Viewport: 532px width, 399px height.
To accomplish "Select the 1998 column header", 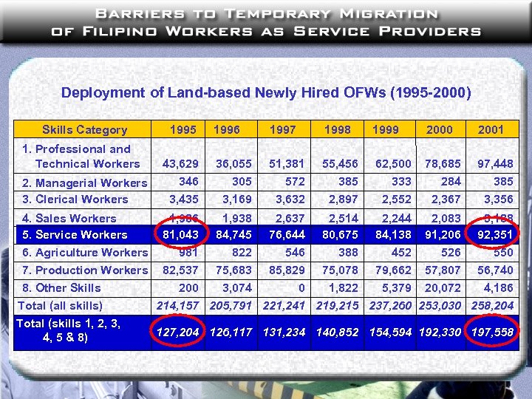I will coord(337,129).
